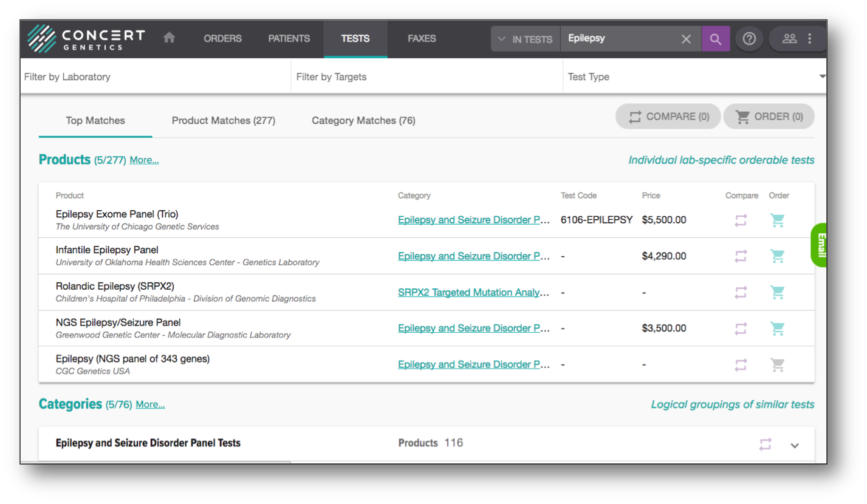Click the purple search magnifier button
The width and height of the screenshot is (867, 504).
pos(715,39)
